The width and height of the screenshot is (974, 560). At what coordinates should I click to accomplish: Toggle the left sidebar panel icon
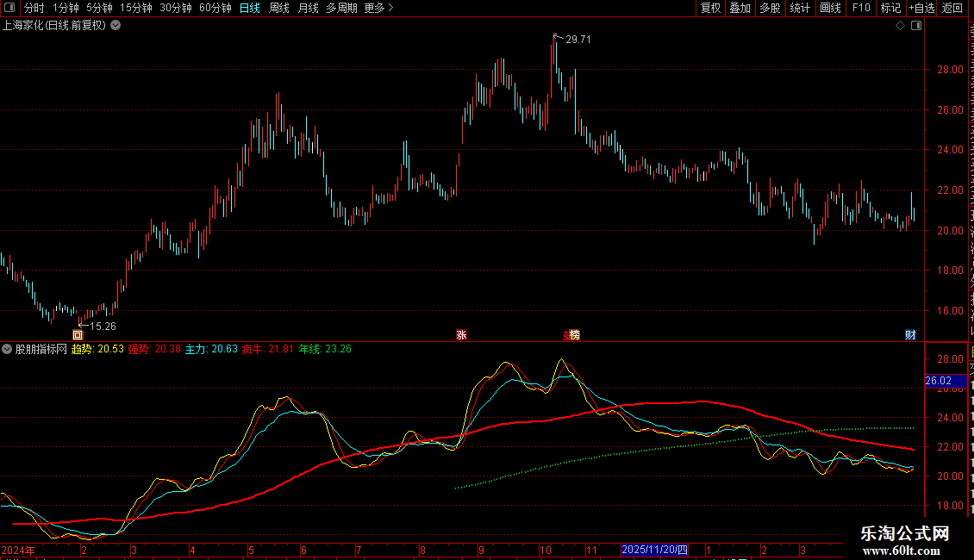(9, 8)
